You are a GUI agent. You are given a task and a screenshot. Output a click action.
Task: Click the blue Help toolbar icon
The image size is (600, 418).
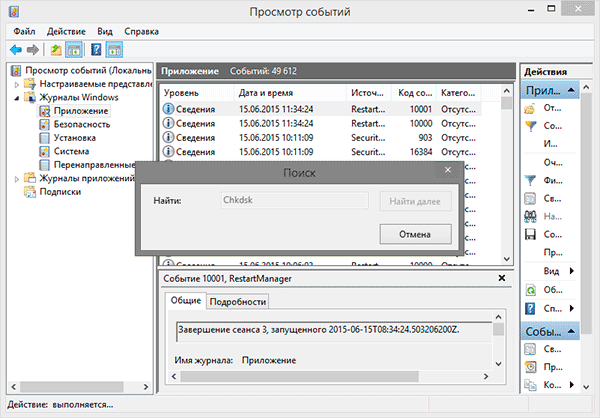click(x=96, y=49)
